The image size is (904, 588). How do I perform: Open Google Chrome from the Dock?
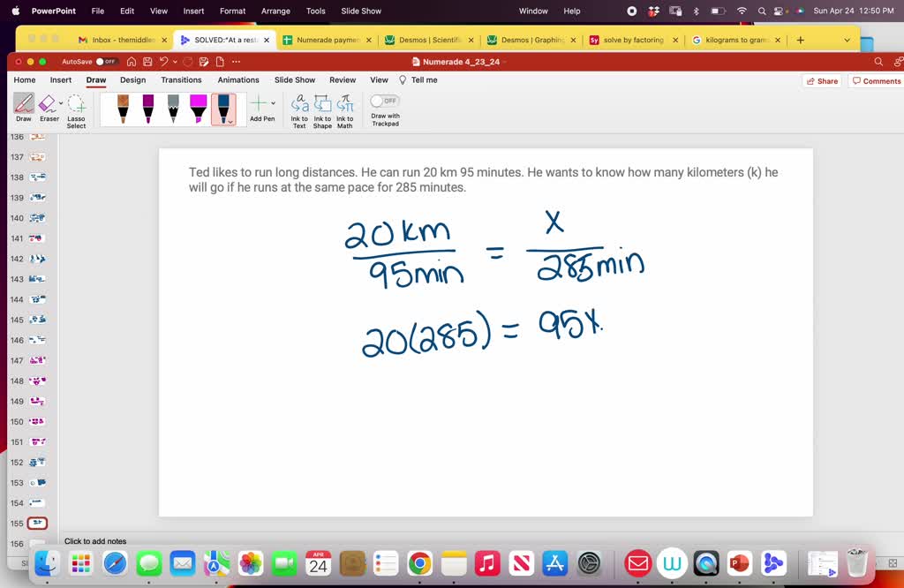click(x=419, y=563)
